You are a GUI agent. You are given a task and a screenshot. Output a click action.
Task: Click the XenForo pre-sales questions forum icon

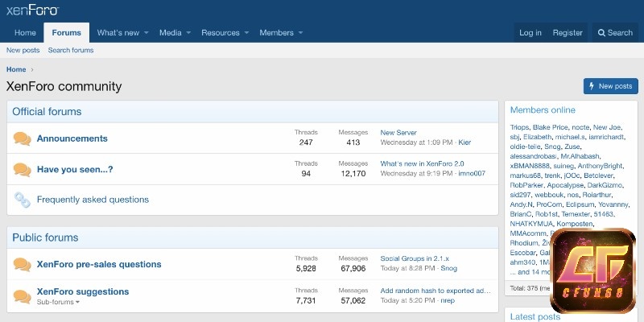tap(23, 265)
